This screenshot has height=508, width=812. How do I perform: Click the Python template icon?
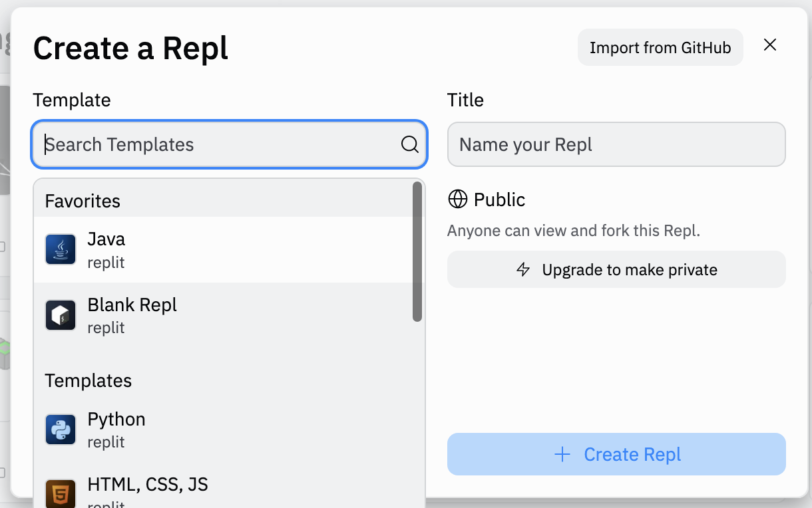click(x=61, y=430)
